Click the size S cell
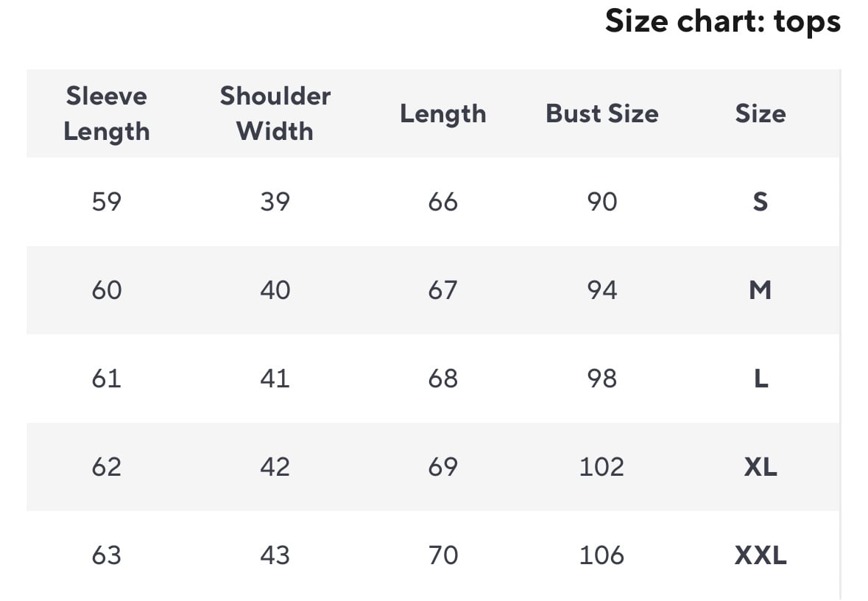868x601 pixels. (x=760, y=202)
